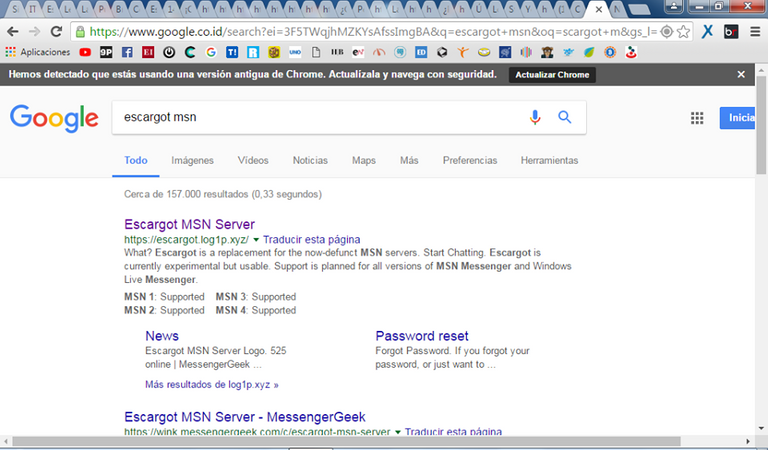The width and height of the screenshot is (768, 450).
Task: Click the Google logo
Action: (54, 118)
